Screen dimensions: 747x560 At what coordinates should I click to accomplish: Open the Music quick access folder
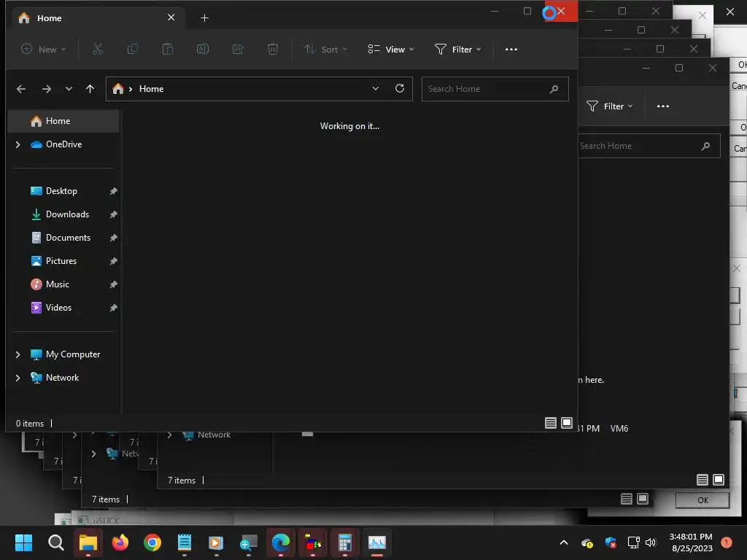(x=57, y=284)
